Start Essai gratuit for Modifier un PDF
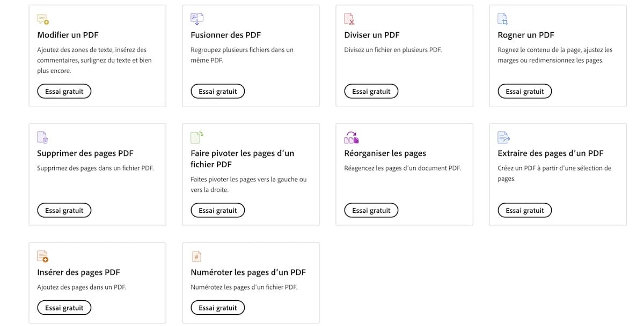Viewport: 644px width, 326px height. coord(64,92)
